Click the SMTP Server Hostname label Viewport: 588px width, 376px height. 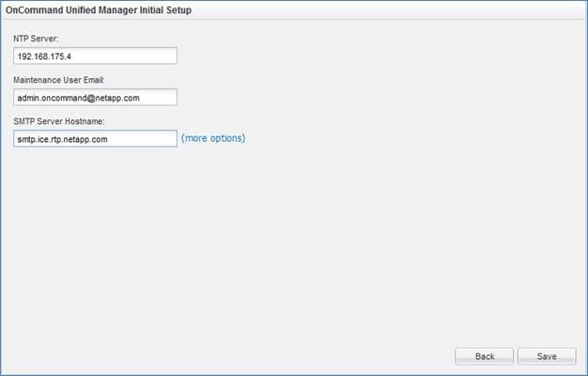pos(59,121)
